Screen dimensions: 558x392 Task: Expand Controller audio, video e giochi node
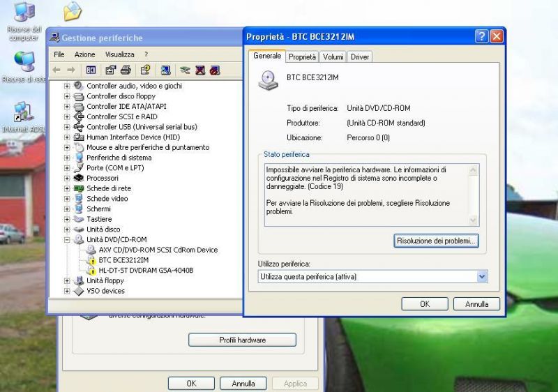[67, 86]
